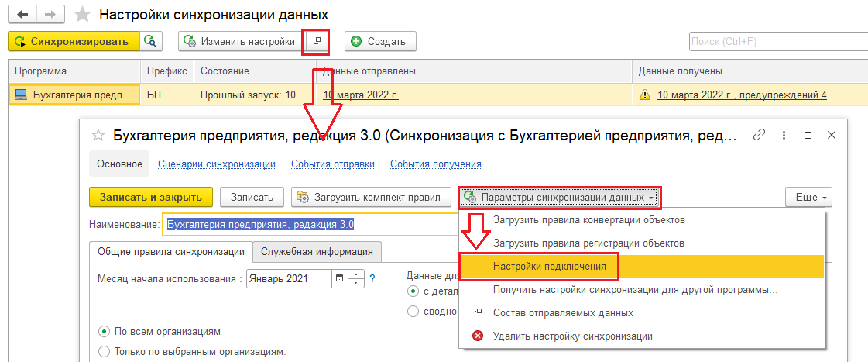Click the Записать и закрыть button
This screenshot has height=362, width=868.
[x=151, y=197]
